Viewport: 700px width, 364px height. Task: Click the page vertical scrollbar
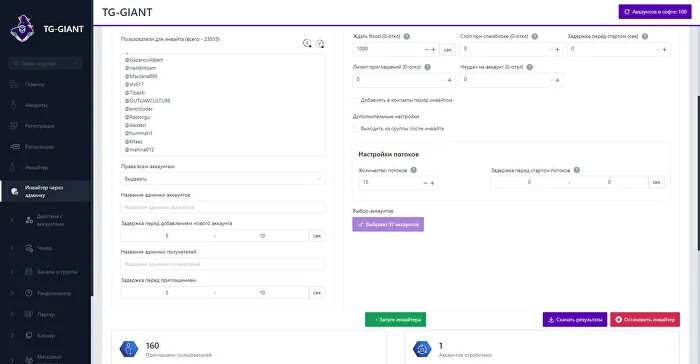698,172
